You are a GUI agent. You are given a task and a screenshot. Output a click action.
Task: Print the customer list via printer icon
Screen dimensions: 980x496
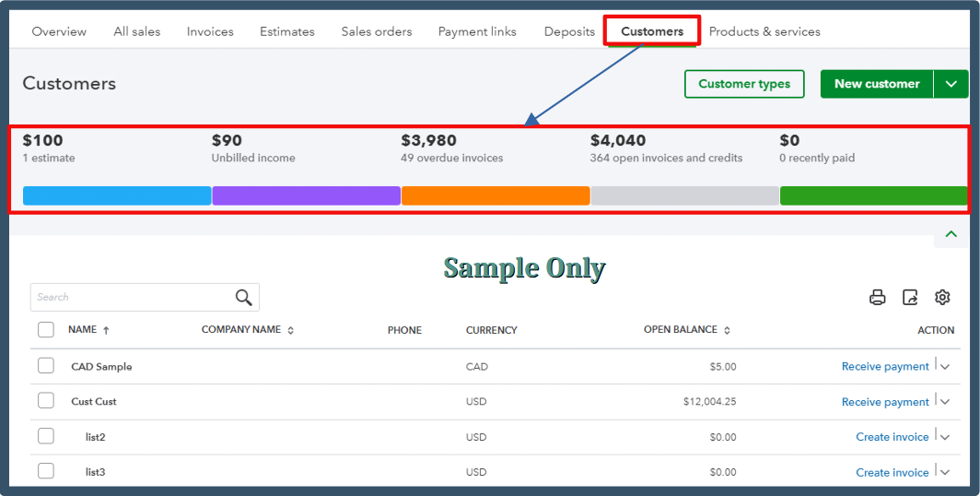[x=878, y=297]
